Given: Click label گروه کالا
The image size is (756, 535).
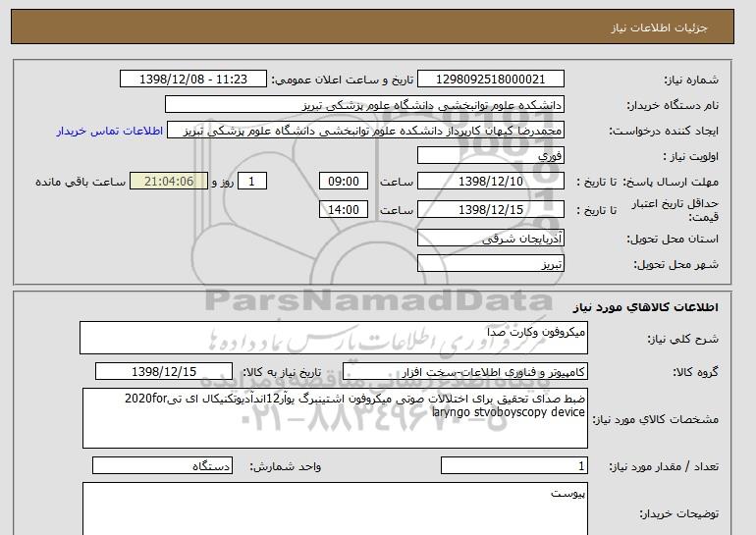Looking at the screenshot, I should [695, 372].
